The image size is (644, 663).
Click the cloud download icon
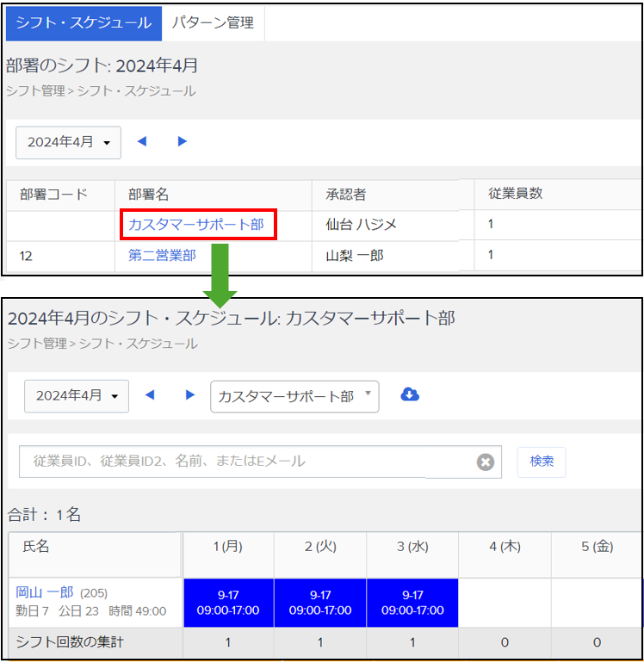(410, 395)
